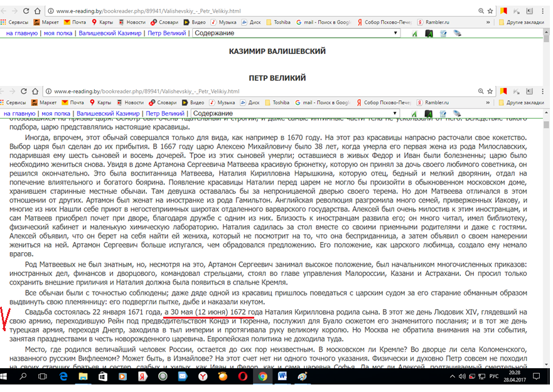The width and height of the screenshot is (553, 392).
Task: Click the green letter A icon in the upper reader bar
Action: [x=415, y=34]
